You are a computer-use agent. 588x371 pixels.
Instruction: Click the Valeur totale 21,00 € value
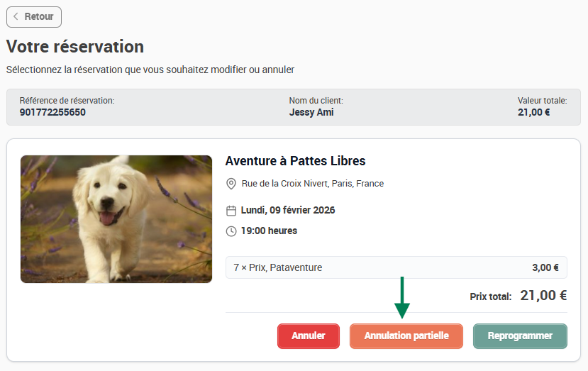(x=533, y=112)
